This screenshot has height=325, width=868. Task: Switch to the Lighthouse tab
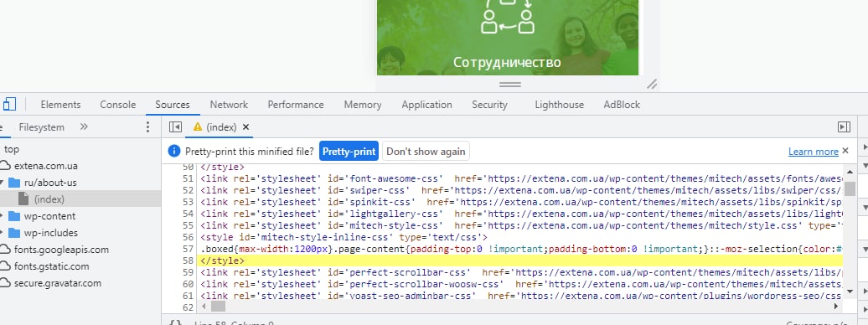point(559,105)
